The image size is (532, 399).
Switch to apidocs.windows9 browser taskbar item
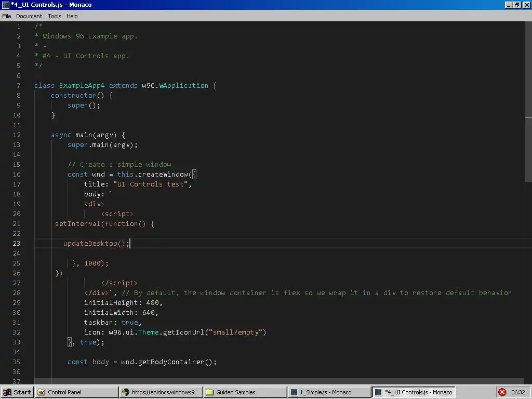161,392
